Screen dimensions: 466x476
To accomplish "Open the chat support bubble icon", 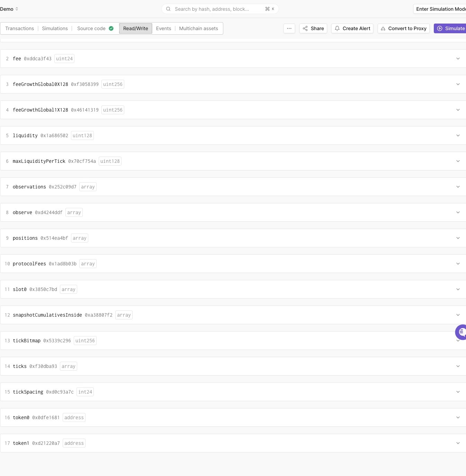I will coord(461,332).
